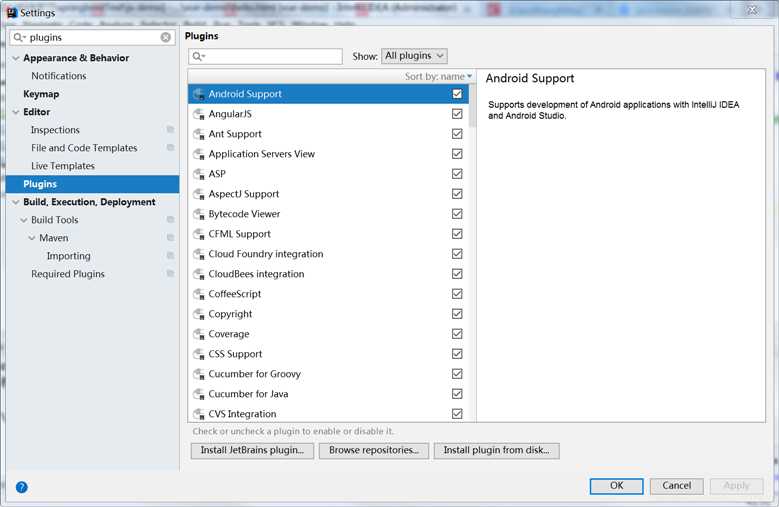Click the Coverage plugin icon

pyautogui.click(x=199, y=334)
